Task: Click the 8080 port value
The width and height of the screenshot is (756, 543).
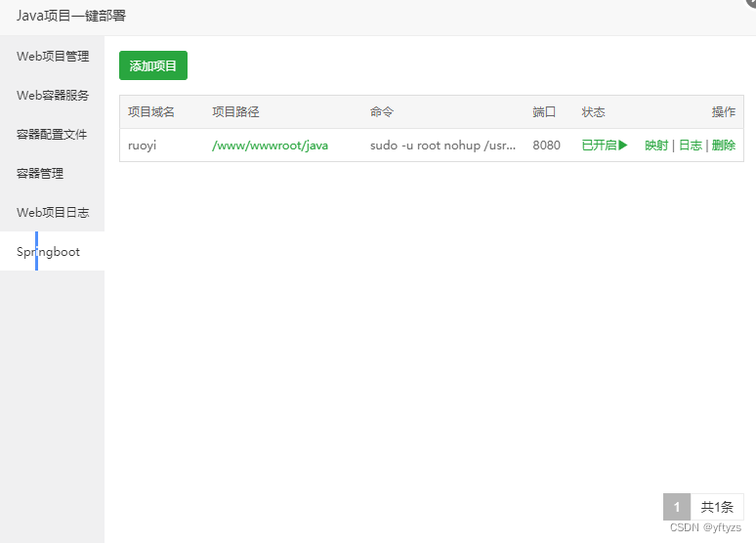Action: pyautogui.click(x=546, y=146)
